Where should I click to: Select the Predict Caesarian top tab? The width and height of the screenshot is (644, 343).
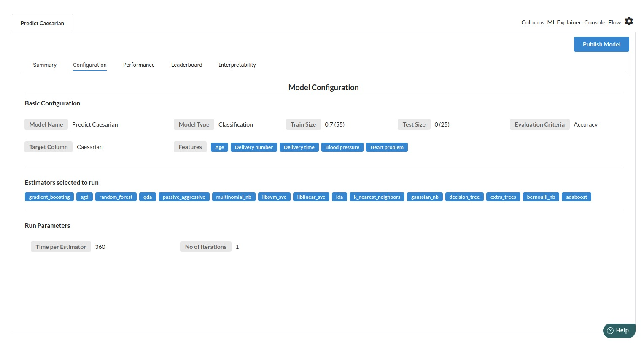pos(42,24)
